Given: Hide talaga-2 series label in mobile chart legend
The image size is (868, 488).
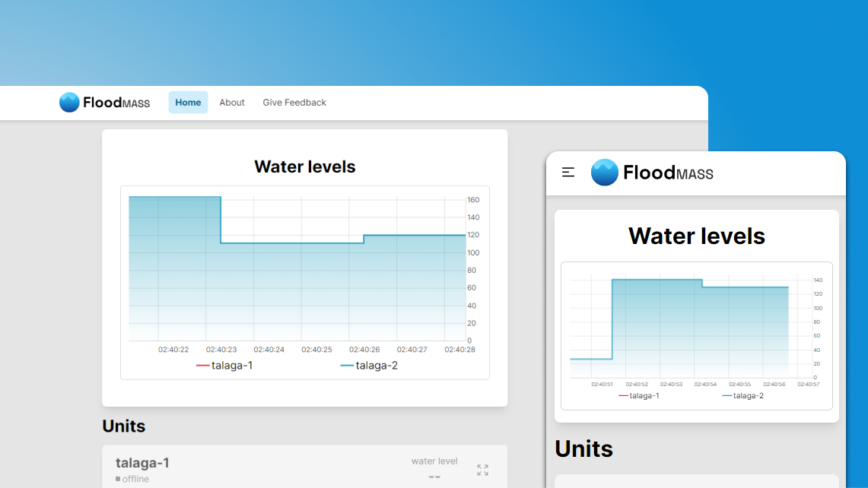Looking at the screenshot, I should 748,395.
